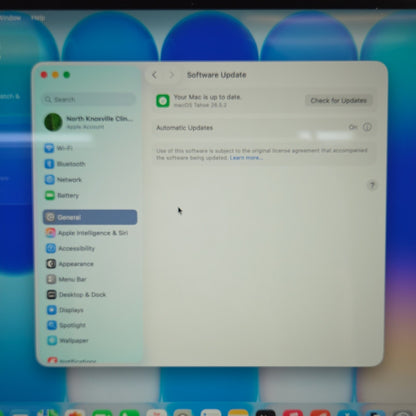Open the Window menu in menu bar
Viewport: 416px width, 416px height.
point(10,18)
